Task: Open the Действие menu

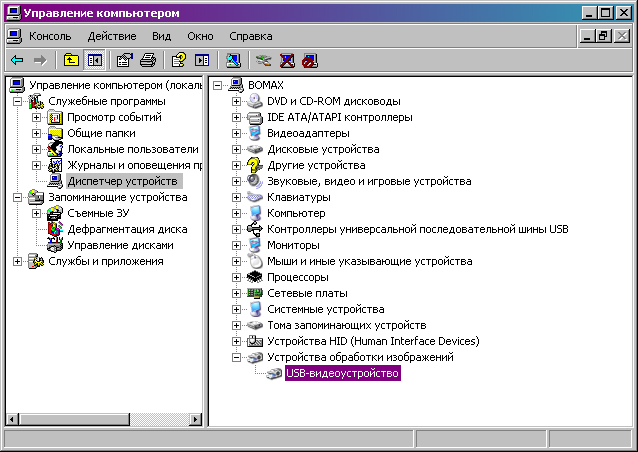Action: pos(112,36)
